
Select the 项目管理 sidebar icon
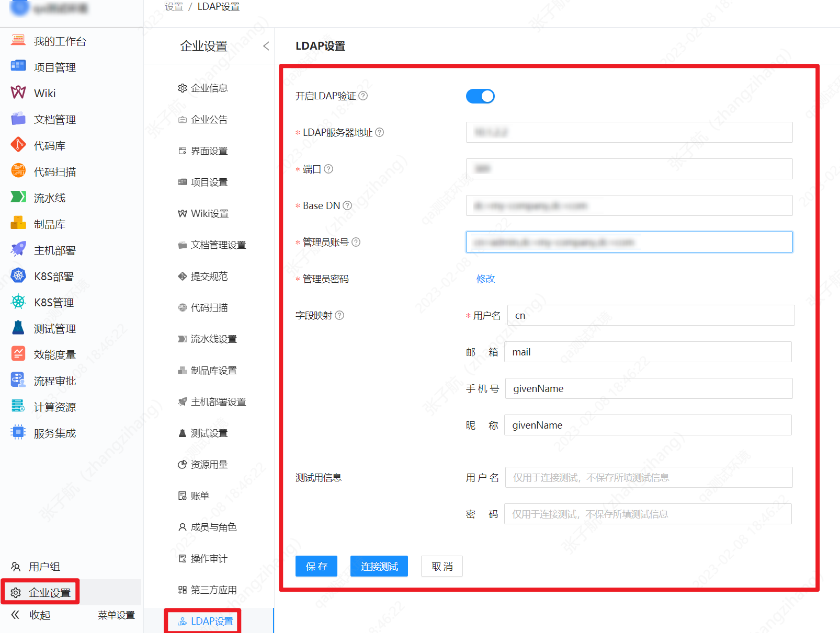pyautogui.click(x=54, y=66)
